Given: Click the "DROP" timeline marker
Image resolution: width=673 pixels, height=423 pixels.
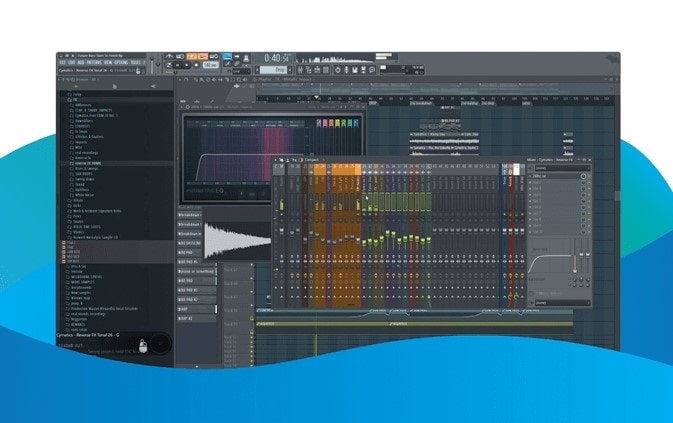Looking at the screenshot, I should (x=373, y=103).
